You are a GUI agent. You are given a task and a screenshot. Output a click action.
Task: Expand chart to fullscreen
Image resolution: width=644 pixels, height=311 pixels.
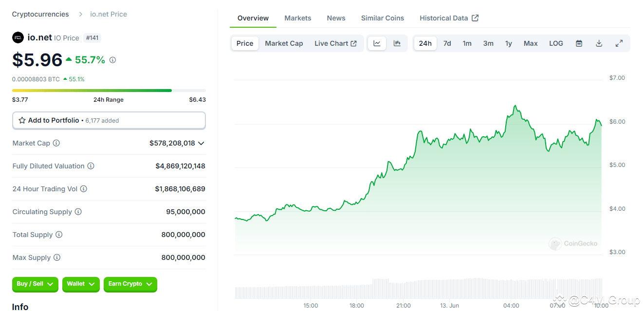tap(619, 43)
